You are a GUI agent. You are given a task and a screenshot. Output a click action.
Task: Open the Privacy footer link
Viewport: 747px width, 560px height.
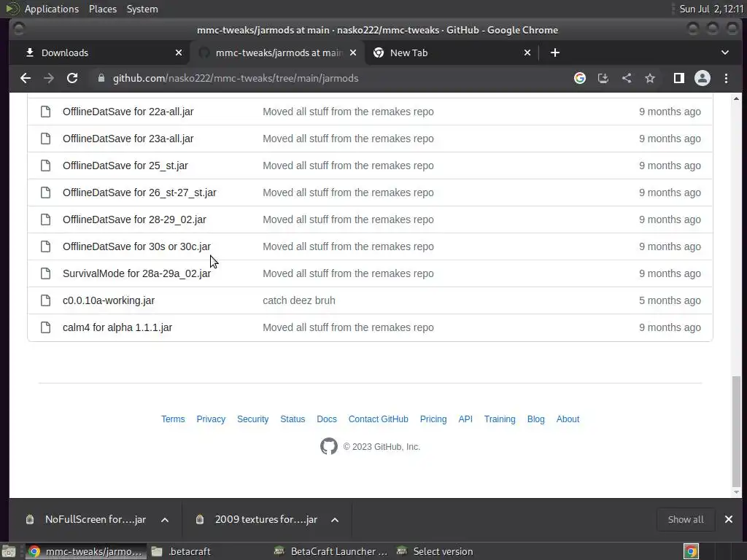pyautogui.click(x=211, y=419)
